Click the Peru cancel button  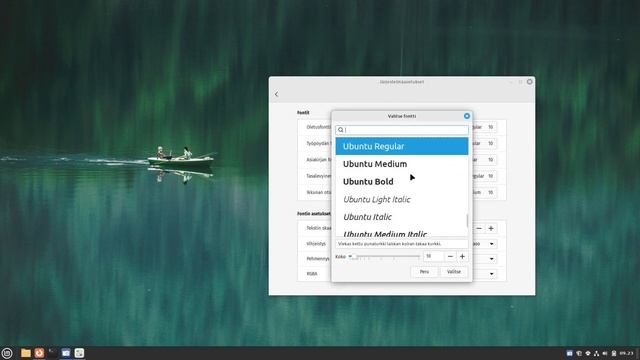point(424,272)
